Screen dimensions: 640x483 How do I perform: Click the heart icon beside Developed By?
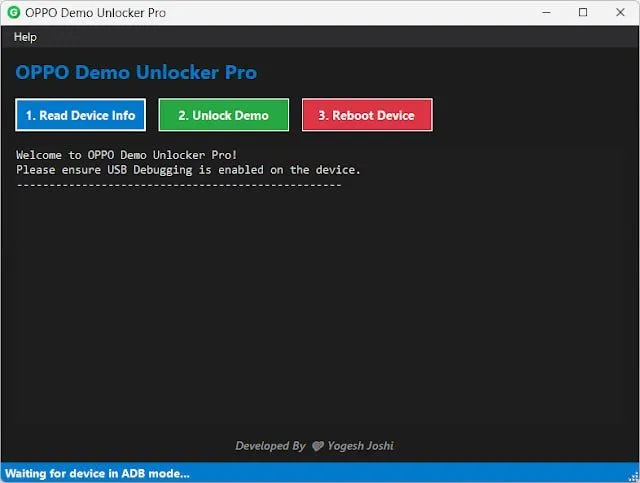pyautogui.click(x=318, y=446)
